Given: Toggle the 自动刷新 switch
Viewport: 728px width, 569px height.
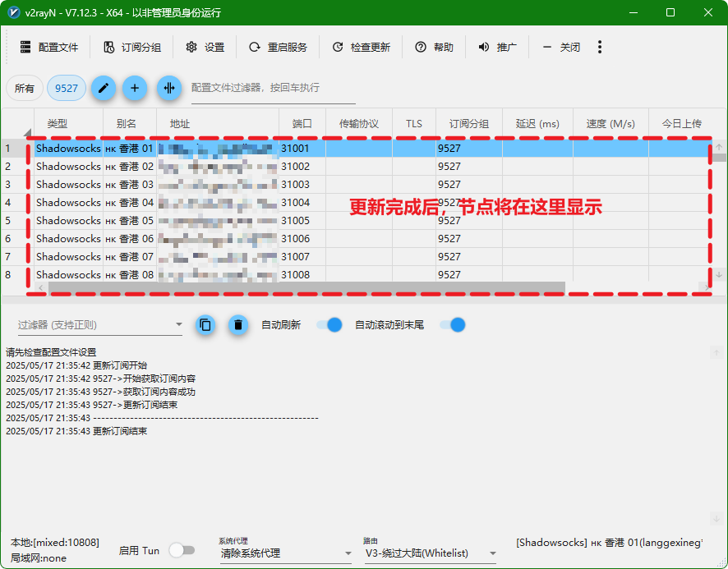Looking at the screenshot, I should [x=329, y=325].
